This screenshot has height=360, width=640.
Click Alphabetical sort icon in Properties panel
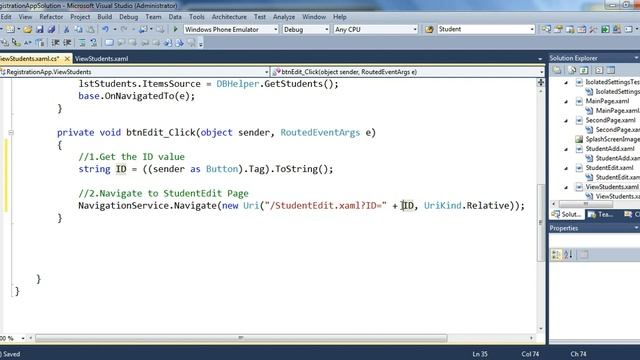(568, 255)
